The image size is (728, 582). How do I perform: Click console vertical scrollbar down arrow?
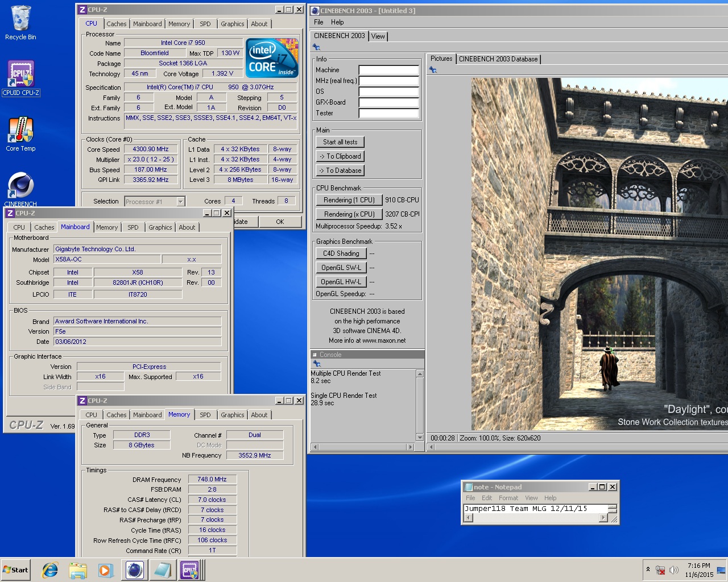tap(420, 438)
